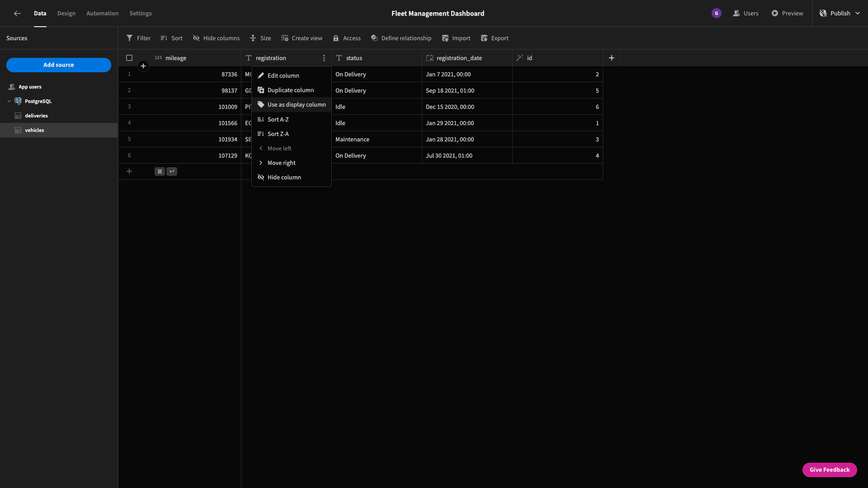
Task: Choose Hide column in context menu
Action: [292, 177]
